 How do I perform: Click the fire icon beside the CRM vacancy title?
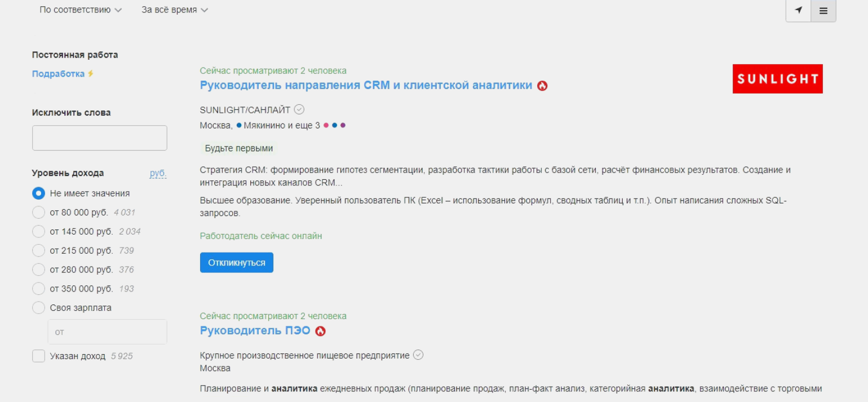(x=542, y=86)
